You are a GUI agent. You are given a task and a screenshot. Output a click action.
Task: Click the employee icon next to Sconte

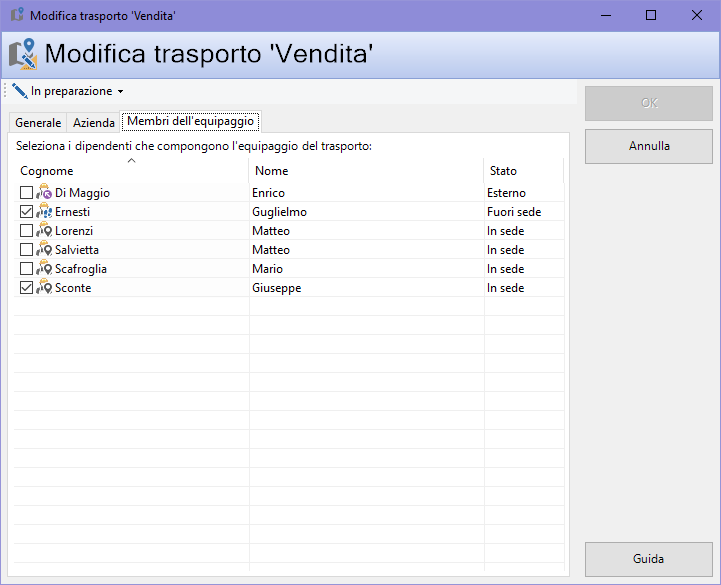[x=44, y=287]
